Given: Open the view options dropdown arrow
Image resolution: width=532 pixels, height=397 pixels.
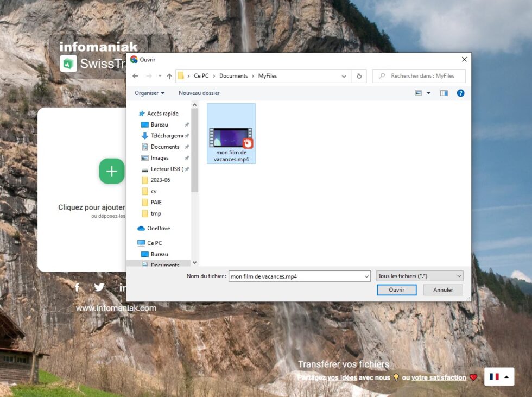Looking at the screenshot, I should coord(428,93).
